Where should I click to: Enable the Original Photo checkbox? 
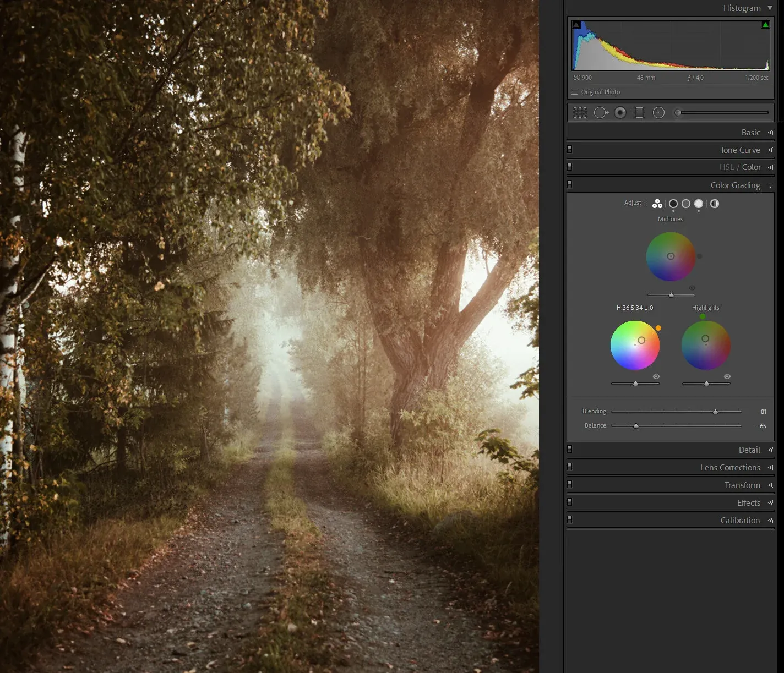(x=575, y=92)
